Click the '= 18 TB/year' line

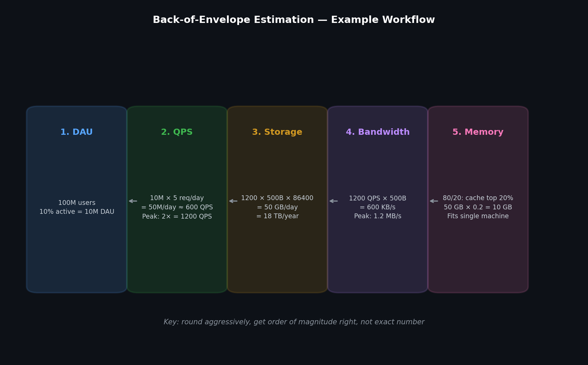click(x=277, y=216)
